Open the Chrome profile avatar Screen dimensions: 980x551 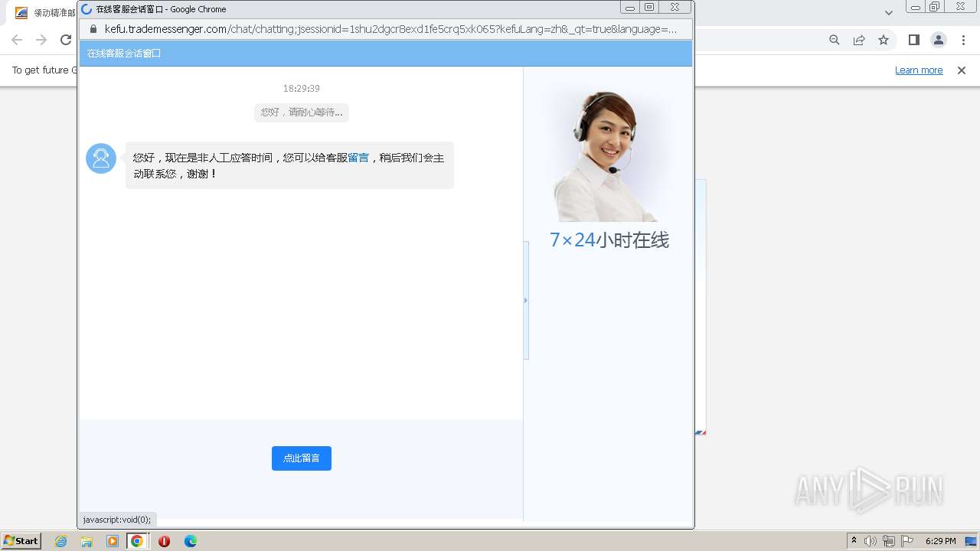[x=938, y=40]
